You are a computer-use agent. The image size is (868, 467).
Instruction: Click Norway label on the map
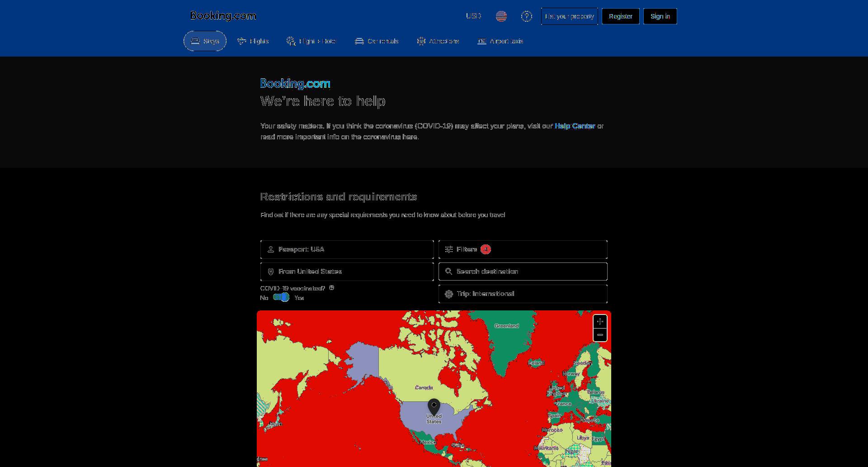[x=571, y=374]
